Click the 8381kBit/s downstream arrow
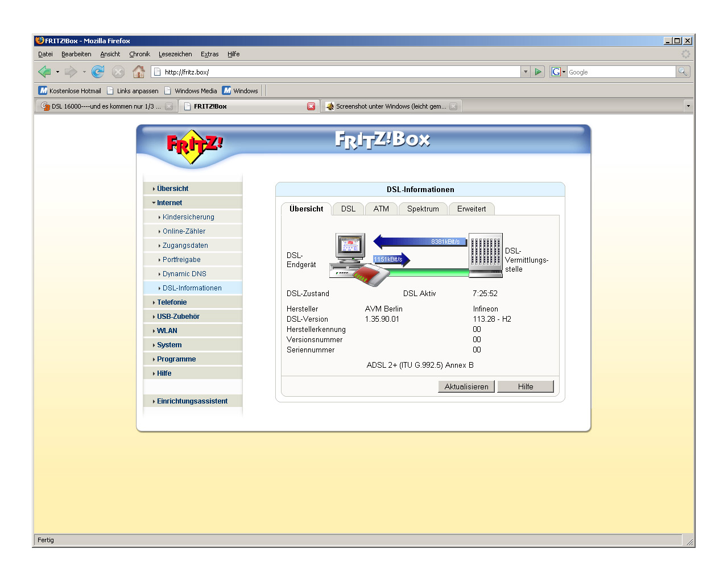This screenshot has width=728, height=582. (x=420, y=242)
